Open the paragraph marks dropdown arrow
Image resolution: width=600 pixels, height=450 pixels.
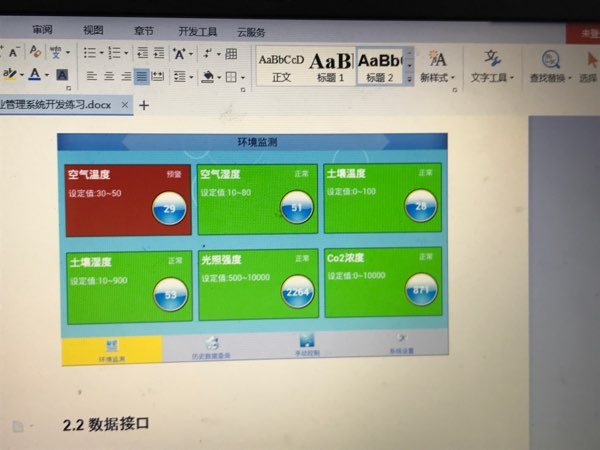(x=218, y=54)
